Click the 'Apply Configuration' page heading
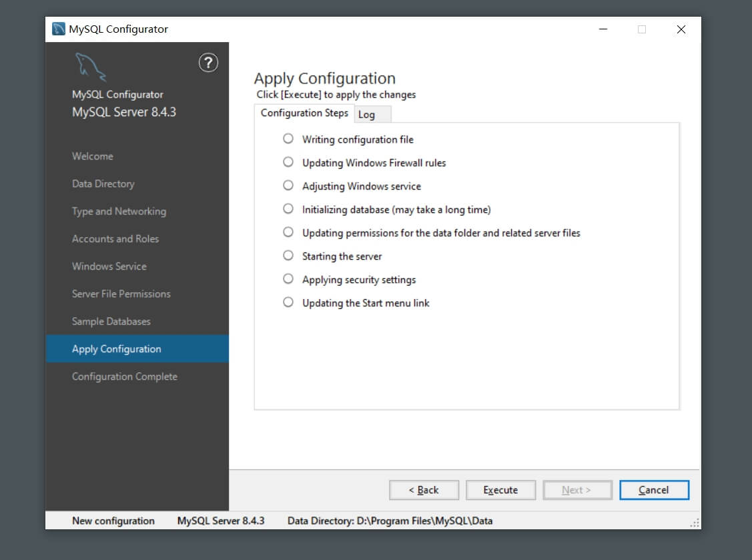 pyautogui.click(x=325, y=78)
